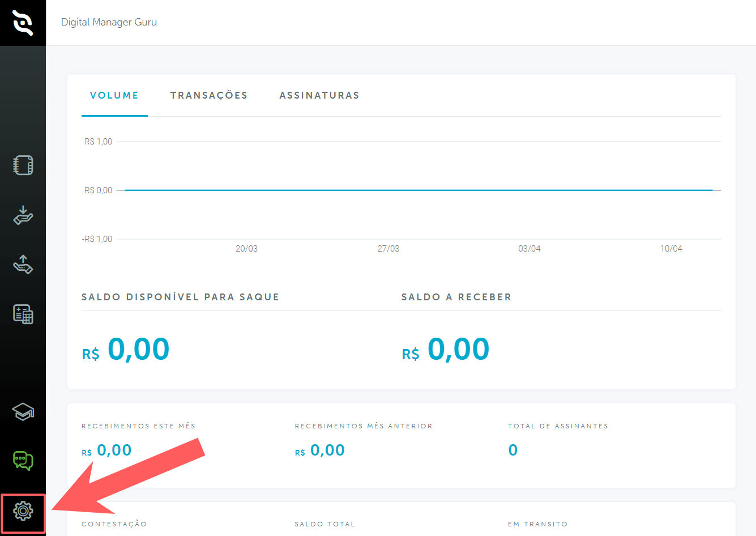Click the 27/03 date on the chart axis
The height and width of the screenshot is (536, 756).
[x=388, y=249]
